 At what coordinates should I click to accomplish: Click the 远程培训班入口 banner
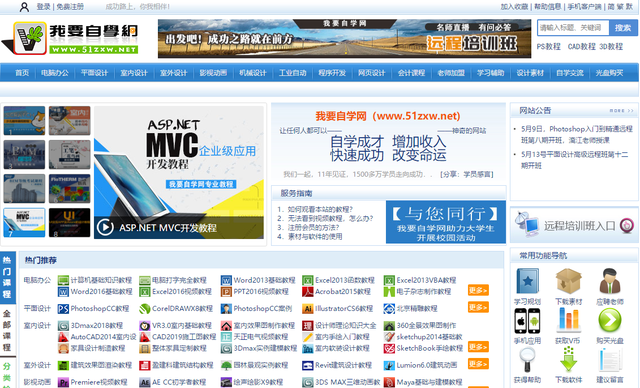(x=574, y=225)
